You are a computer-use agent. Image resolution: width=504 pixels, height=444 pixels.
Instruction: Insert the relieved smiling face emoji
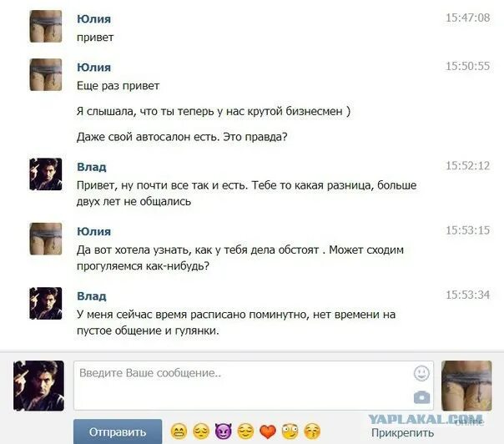pyautogui.click(x=245, y=431)
